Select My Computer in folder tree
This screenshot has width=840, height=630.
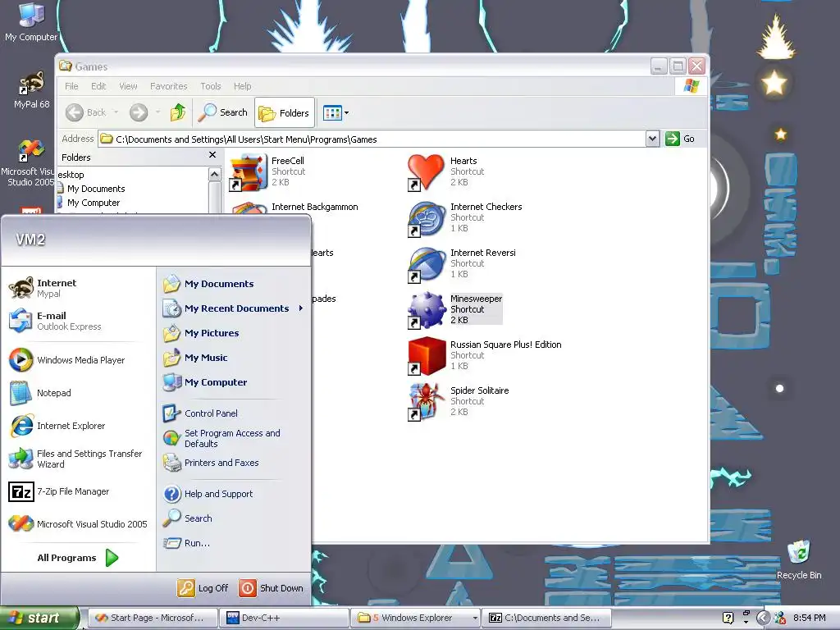click(94, 203)
